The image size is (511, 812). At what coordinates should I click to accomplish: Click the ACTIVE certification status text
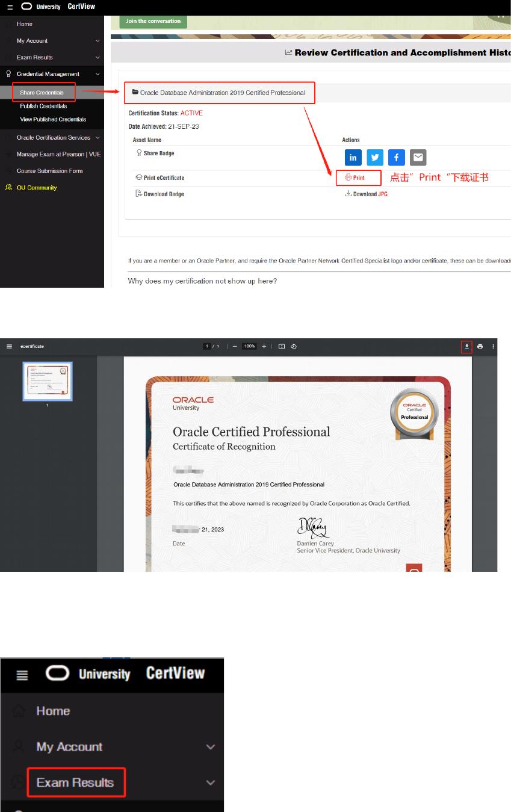[x=191, y=113]
